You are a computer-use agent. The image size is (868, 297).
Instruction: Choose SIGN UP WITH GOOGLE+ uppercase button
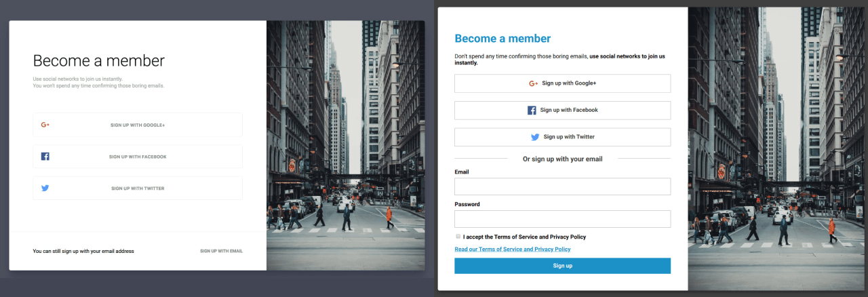click(138, 125)
